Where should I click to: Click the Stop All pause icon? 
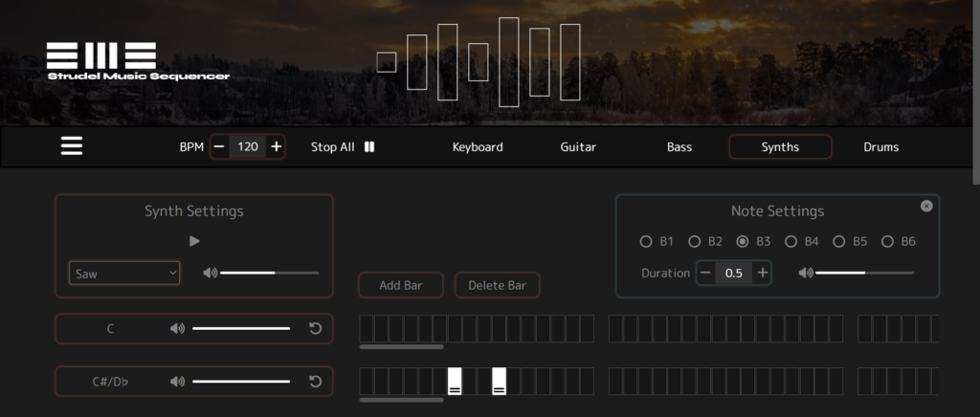369,147
